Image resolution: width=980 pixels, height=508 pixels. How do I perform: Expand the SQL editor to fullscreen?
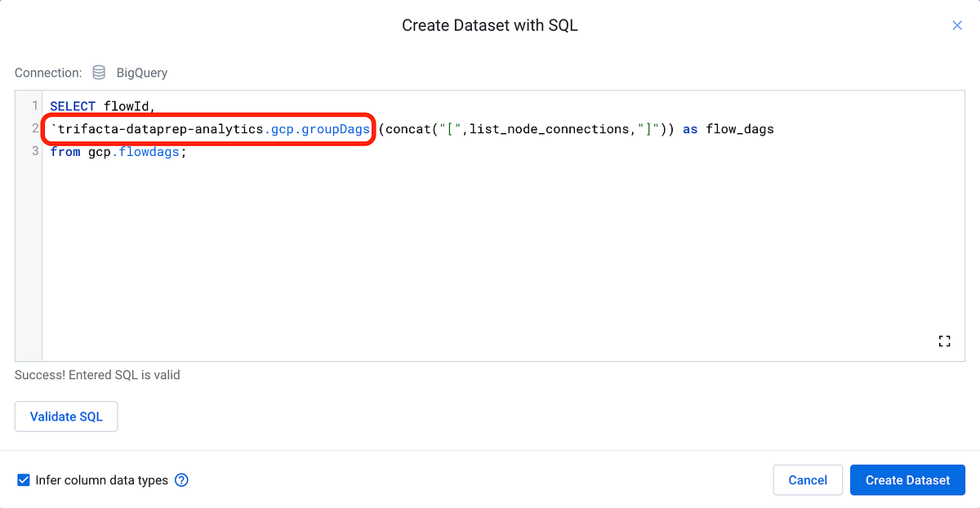pos(944,341)
